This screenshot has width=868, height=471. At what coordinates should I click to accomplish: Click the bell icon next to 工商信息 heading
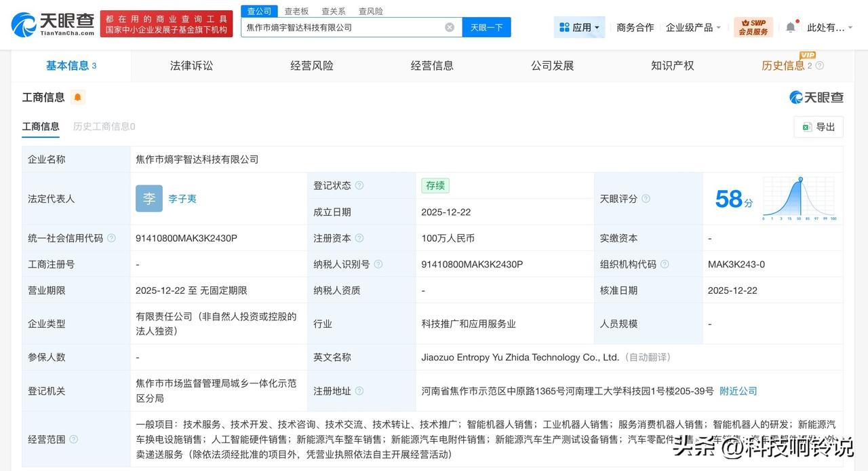click(x=78, y=96)
